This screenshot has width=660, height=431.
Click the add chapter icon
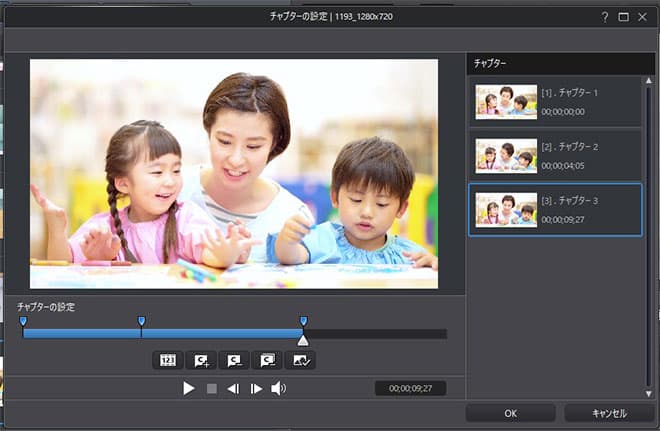click(202, 360)
